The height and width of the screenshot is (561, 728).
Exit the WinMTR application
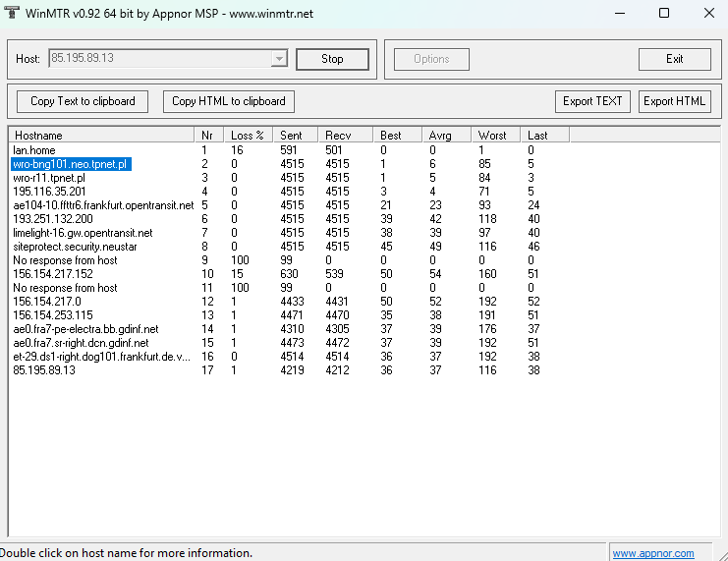point(674,59)
